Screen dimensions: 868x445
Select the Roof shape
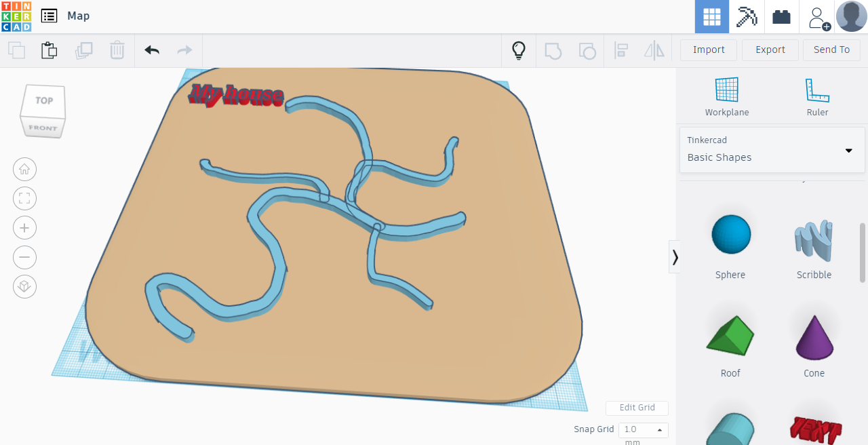730,336
